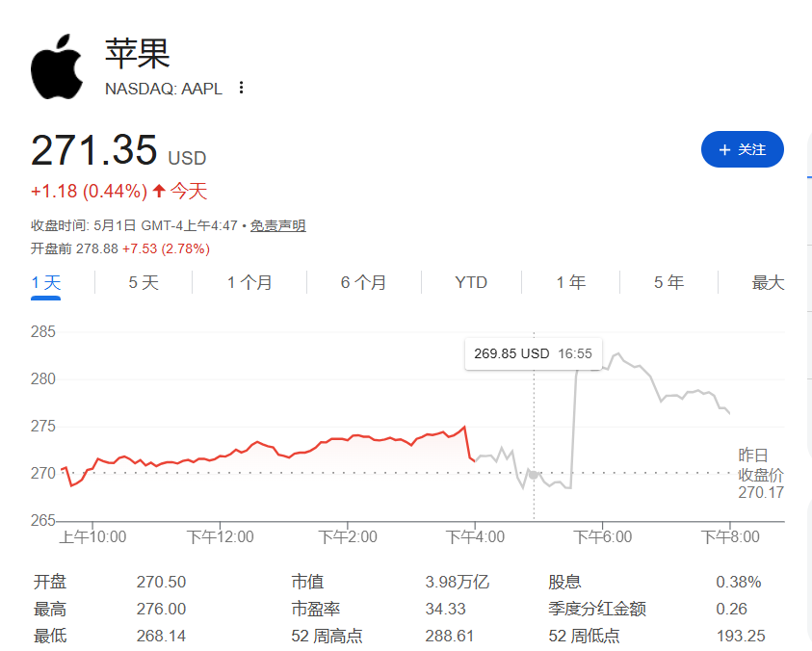
Task: Click the 市盈率 value 34.33
Action: pyautogui.click(x=445, y=609)
